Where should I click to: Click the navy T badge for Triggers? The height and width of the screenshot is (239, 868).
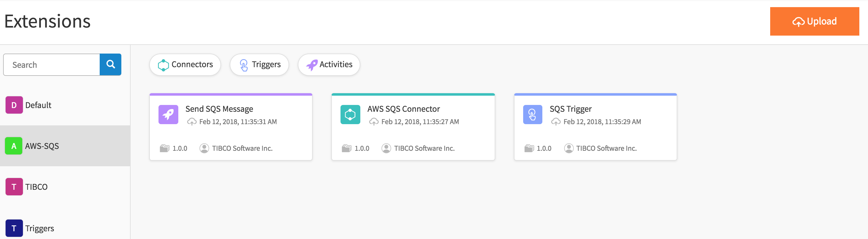14,228
